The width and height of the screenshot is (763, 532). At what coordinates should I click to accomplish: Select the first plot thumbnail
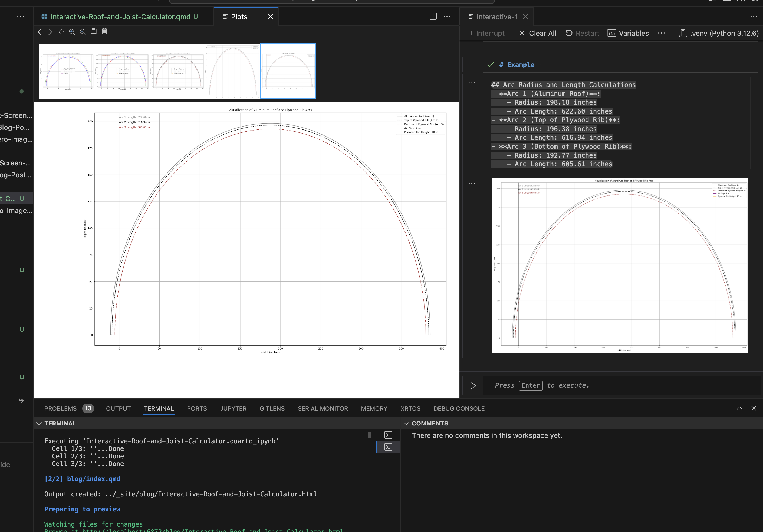67,71
